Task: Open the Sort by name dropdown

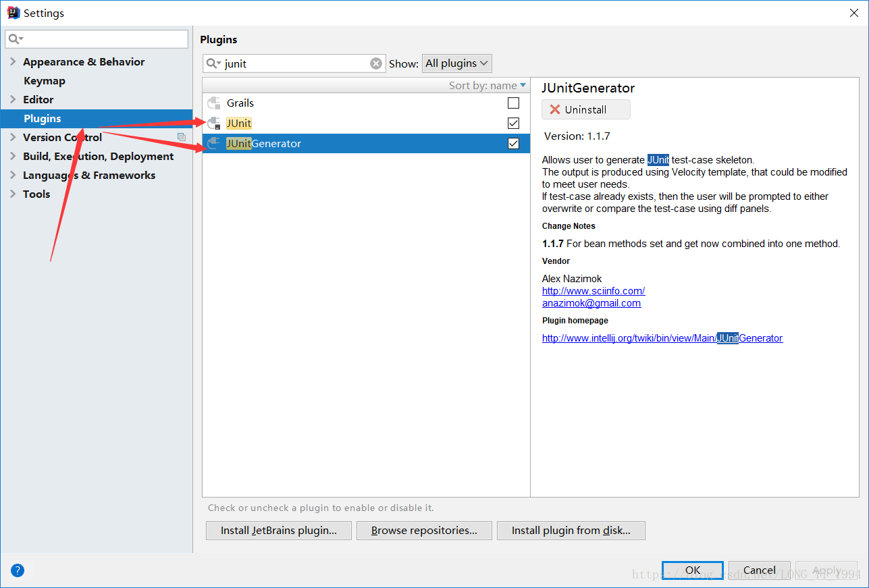Action: pos(488,86)
